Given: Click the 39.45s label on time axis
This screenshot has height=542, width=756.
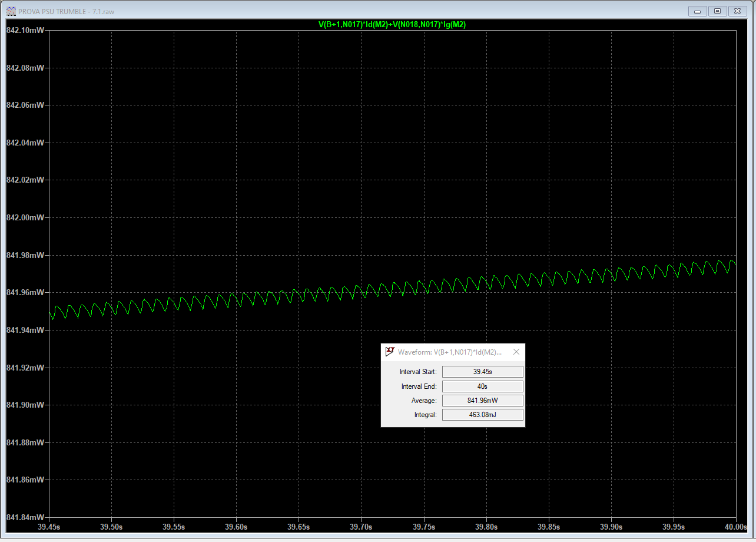Looking at the screenshot, I should coord(49,526).
